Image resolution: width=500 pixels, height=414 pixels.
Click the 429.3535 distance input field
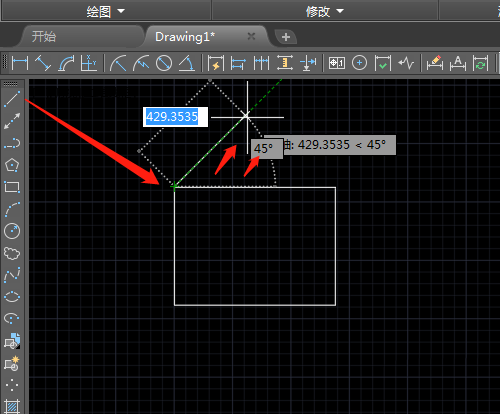point(175,117)
